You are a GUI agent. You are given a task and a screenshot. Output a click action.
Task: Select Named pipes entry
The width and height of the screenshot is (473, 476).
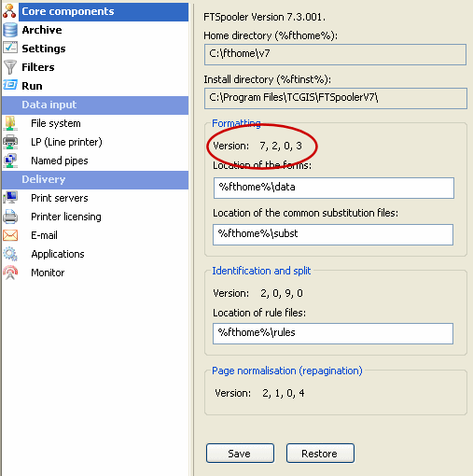pos(60,161)
